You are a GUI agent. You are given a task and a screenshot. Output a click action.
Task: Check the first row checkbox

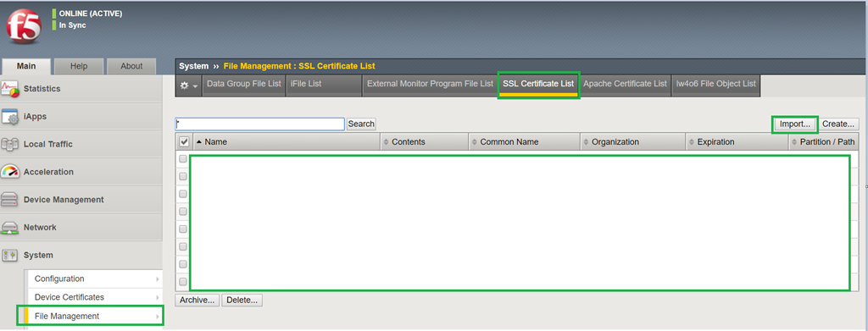[183, 158]
